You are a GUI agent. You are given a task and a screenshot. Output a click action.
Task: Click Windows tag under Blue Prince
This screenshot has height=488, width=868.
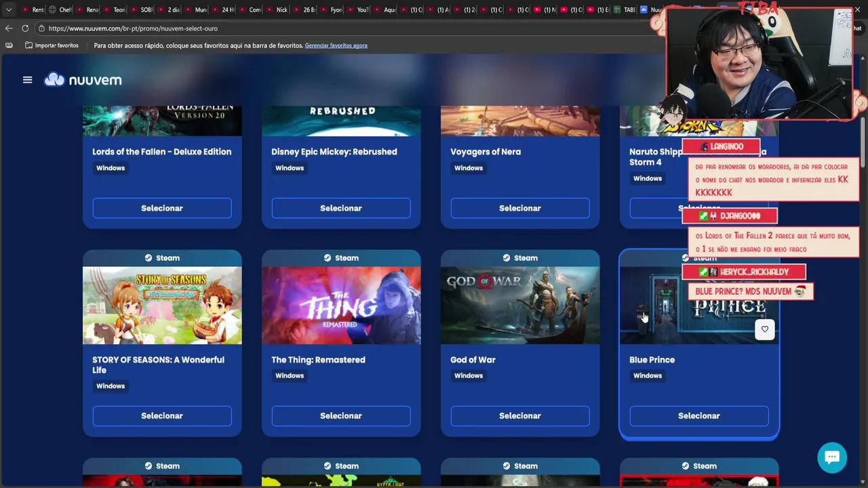point(648,375)
